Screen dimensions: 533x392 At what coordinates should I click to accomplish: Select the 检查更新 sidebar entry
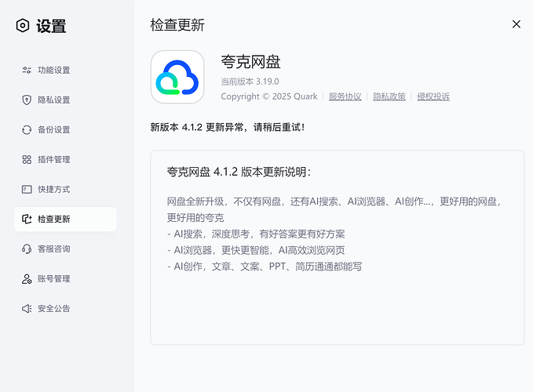[x=66, y=220]
